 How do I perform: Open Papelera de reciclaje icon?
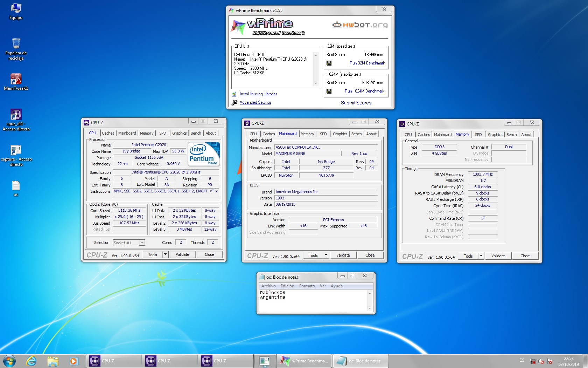pyautogui.click(x=16, y=49)
